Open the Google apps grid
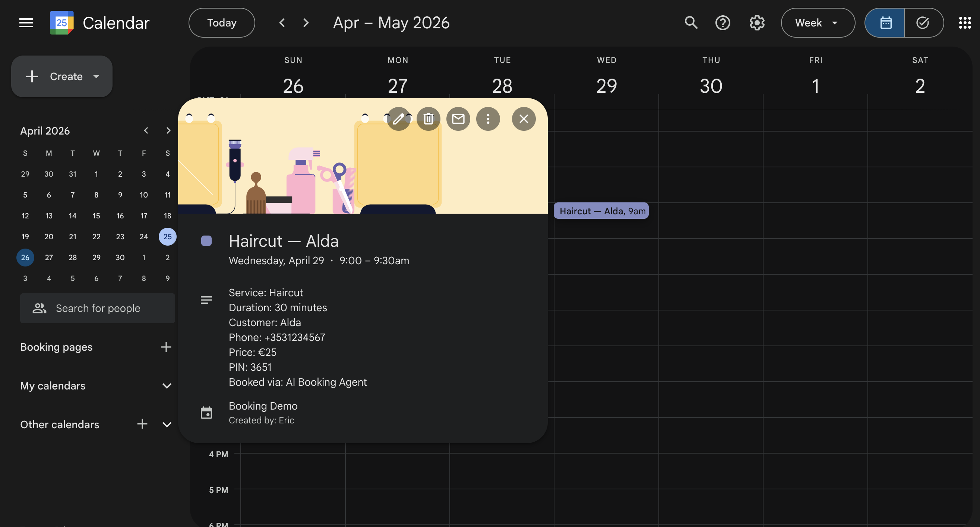980x527 pixels. [964, 23]
